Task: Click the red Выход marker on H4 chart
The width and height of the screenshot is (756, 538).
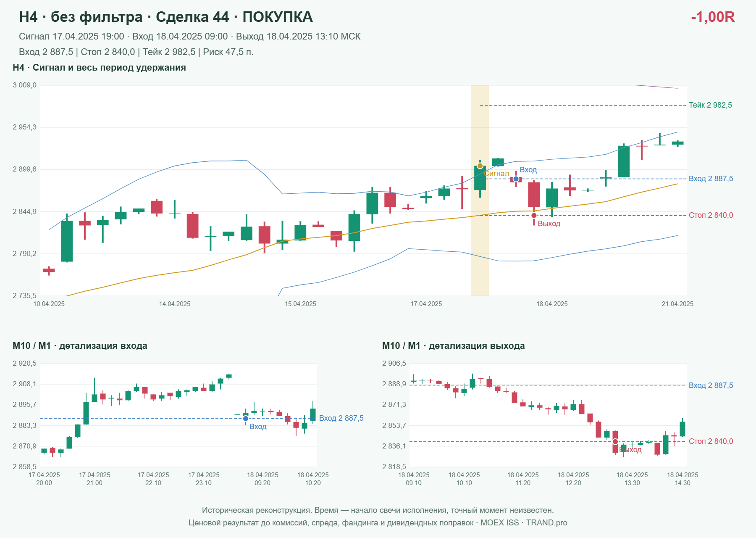Action: (x=534, y=215)
